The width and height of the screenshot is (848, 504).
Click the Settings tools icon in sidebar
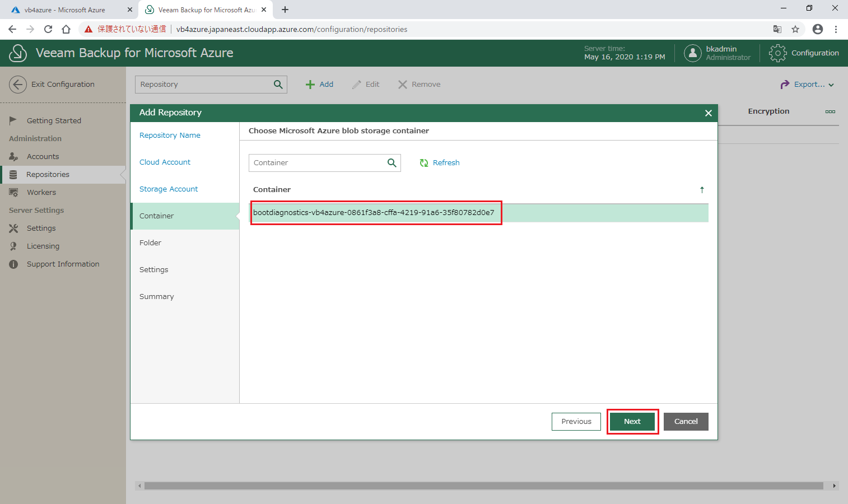(x=13, y=228)
